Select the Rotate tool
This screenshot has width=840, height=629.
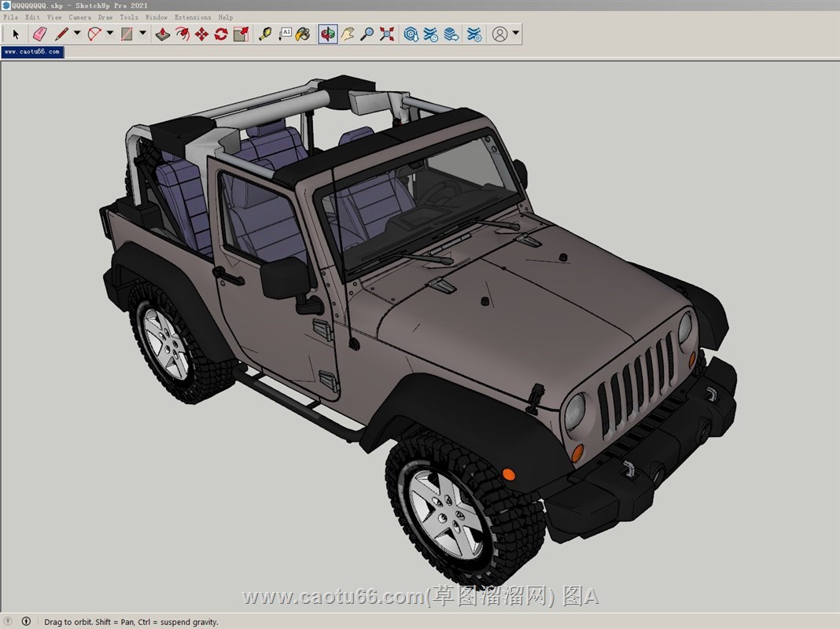pyautogui.click(x=221, y=34)
